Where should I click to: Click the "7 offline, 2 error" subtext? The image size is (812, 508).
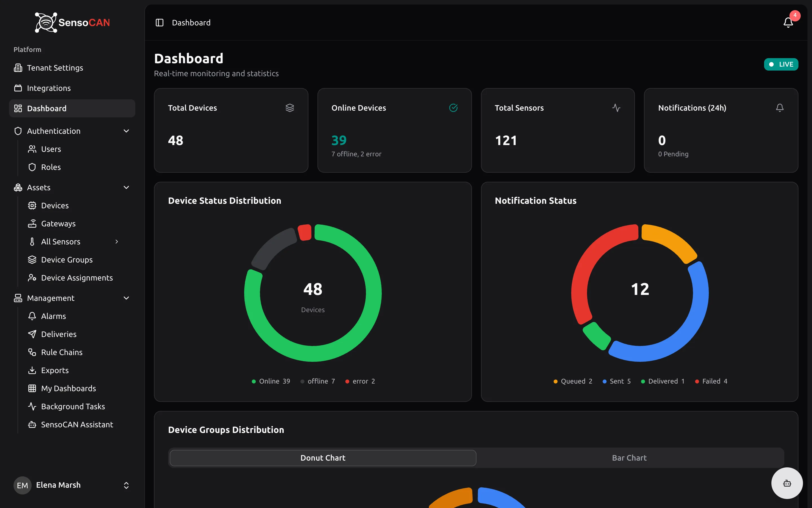point(356,154)
